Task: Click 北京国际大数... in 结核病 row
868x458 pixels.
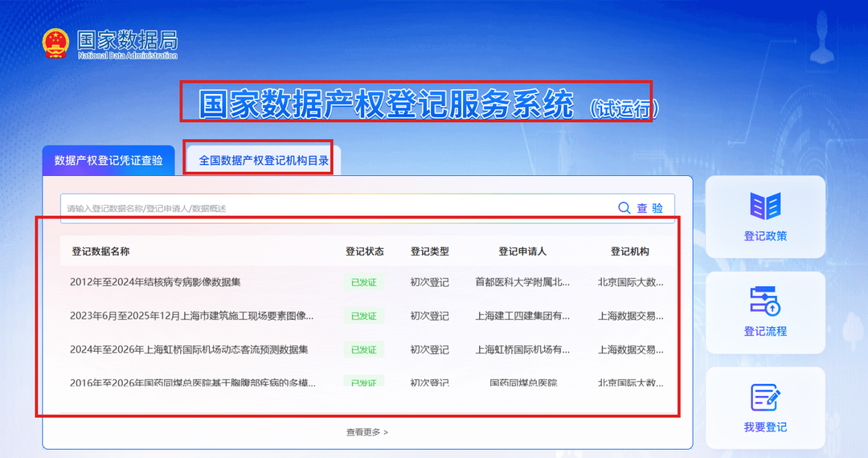Action: 630,282
